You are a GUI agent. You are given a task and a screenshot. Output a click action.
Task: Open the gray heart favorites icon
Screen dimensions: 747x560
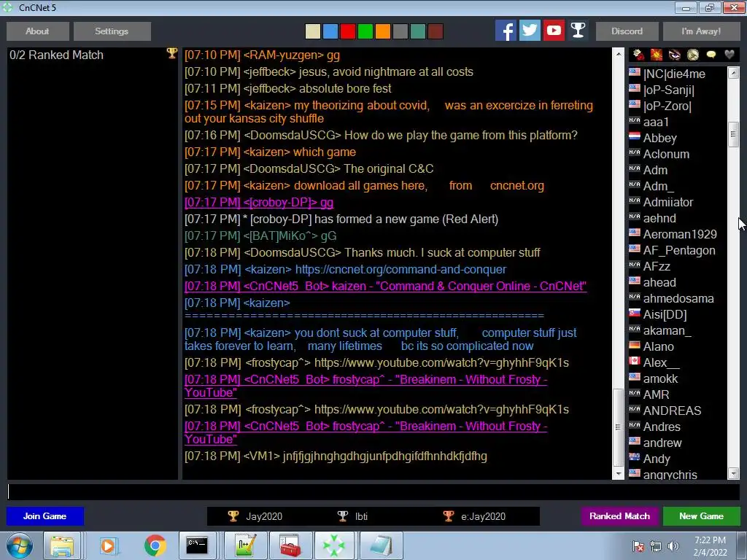point(729,55)
